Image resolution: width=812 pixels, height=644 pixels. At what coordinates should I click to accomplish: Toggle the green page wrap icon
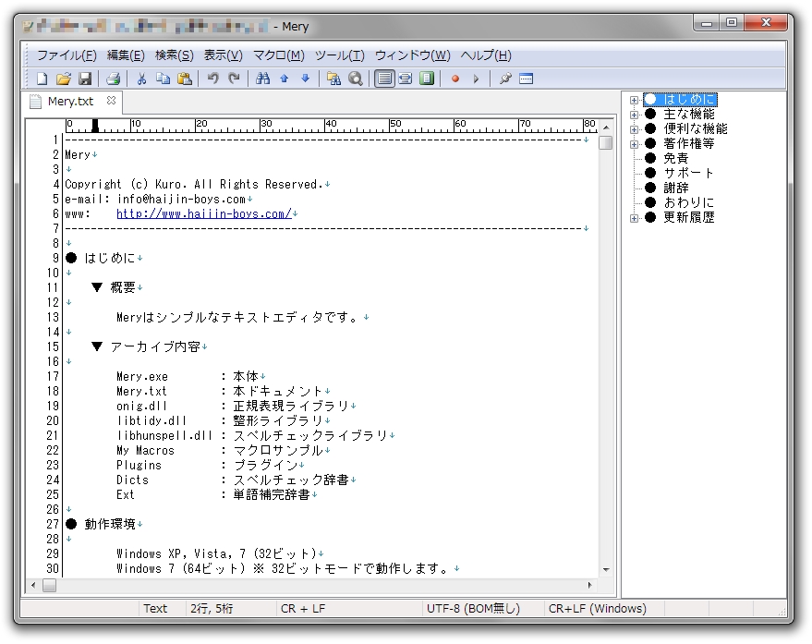pyautogui.click(x=427, y=79)
